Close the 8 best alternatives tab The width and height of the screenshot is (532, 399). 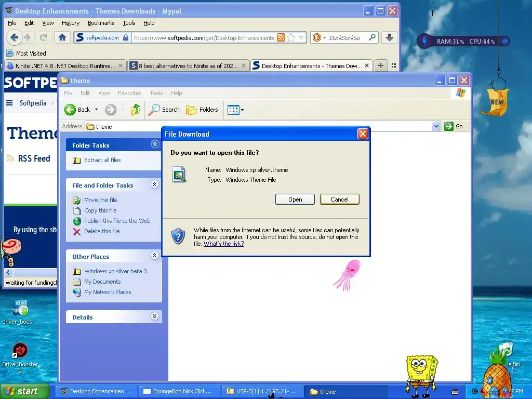(x=244, y=66)
